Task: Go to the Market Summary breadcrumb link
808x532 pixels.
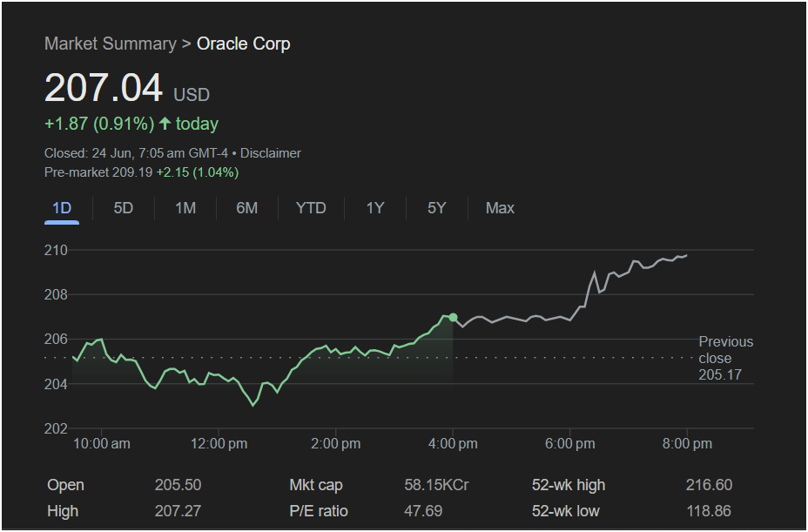Action: pos(111,44)
